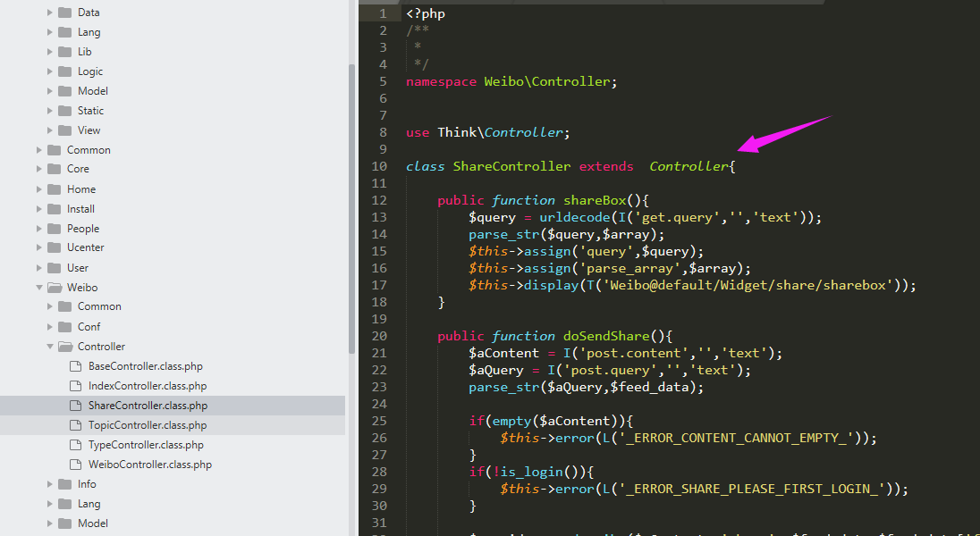980x536 pixels.
Task: Click the IndexController.class.php file icon
Action: point(76,386)
